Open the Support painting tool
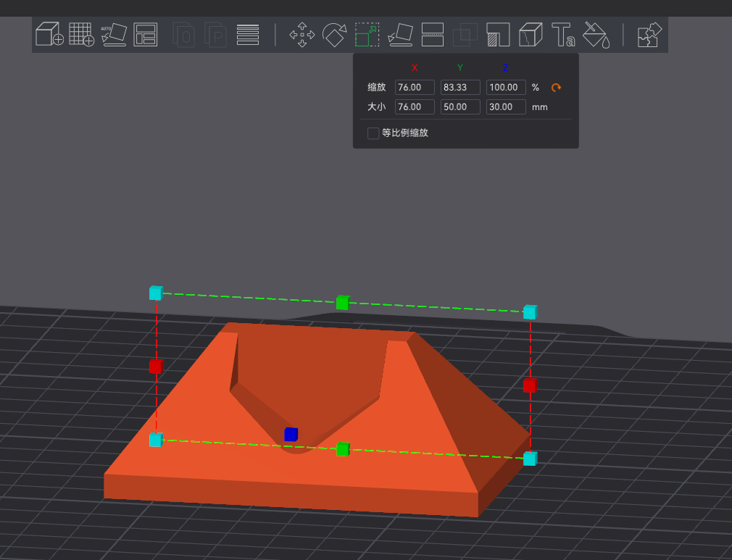The height and width of the screenshot is (560, 732). [x=498, y=35]
